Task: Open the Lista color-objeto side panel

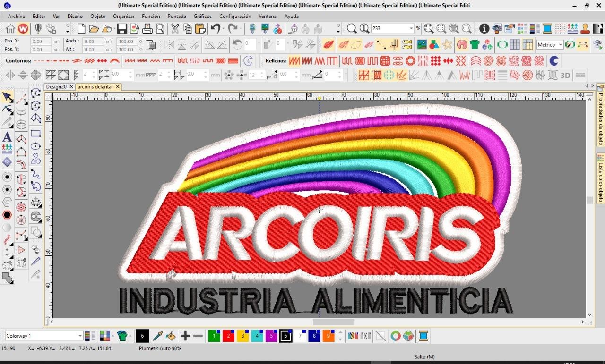Action: coord(601,178)
